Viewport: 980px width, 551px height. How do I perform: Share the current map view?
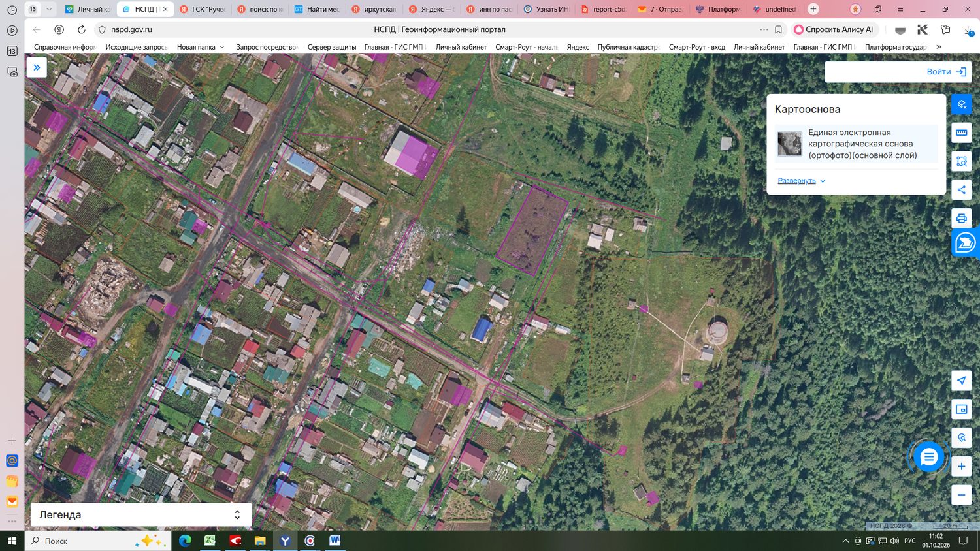click(962, 190)
